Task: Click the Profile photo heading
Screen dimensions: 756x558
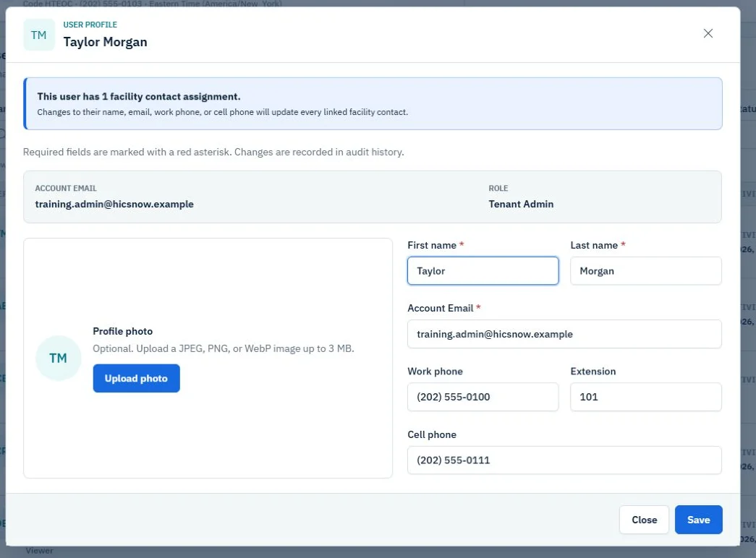Action: point(122,331)
